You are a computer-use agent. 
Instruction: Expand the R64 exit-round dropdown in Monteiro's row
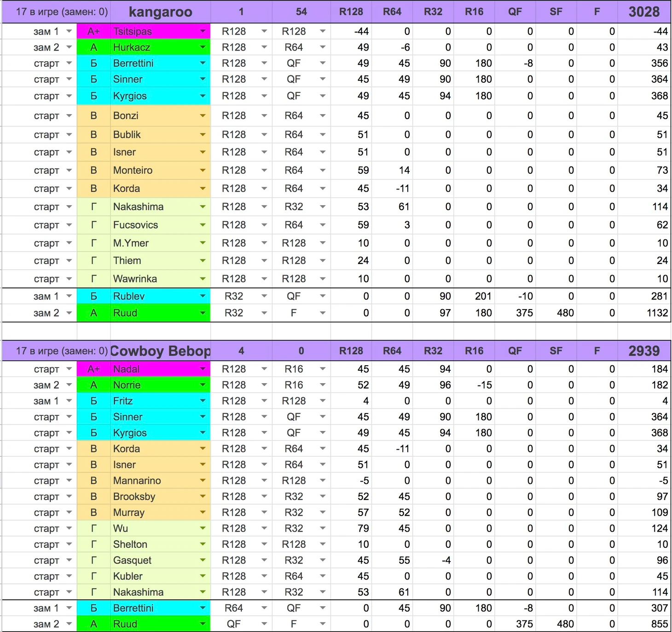click(323, 171)
